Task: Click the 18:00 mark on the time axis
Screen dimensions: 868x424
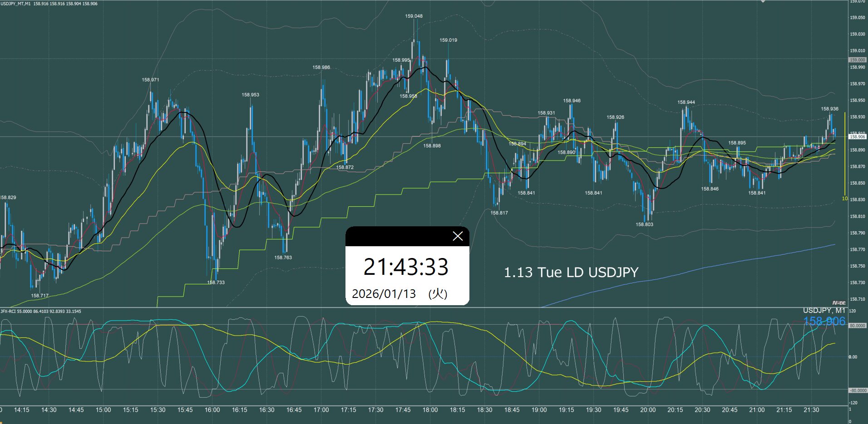Action: pyautogui.click(x=430, y=410)
